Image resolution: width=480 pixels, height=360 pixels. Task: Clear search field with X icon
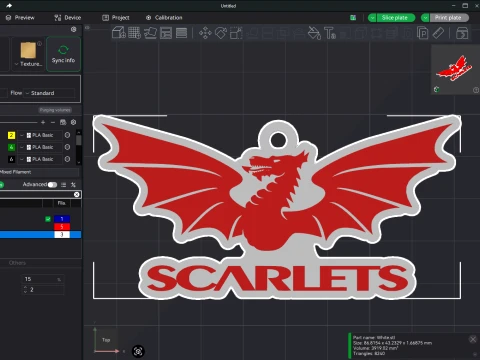click(77, 194)
